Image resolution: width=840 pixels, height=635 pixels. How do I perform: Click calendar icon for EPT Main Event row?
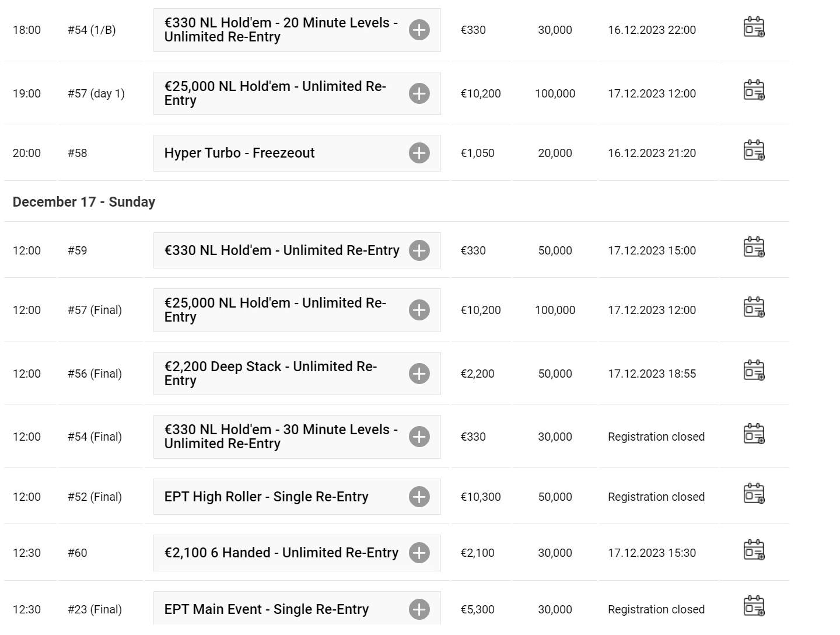tap(754, 606)
